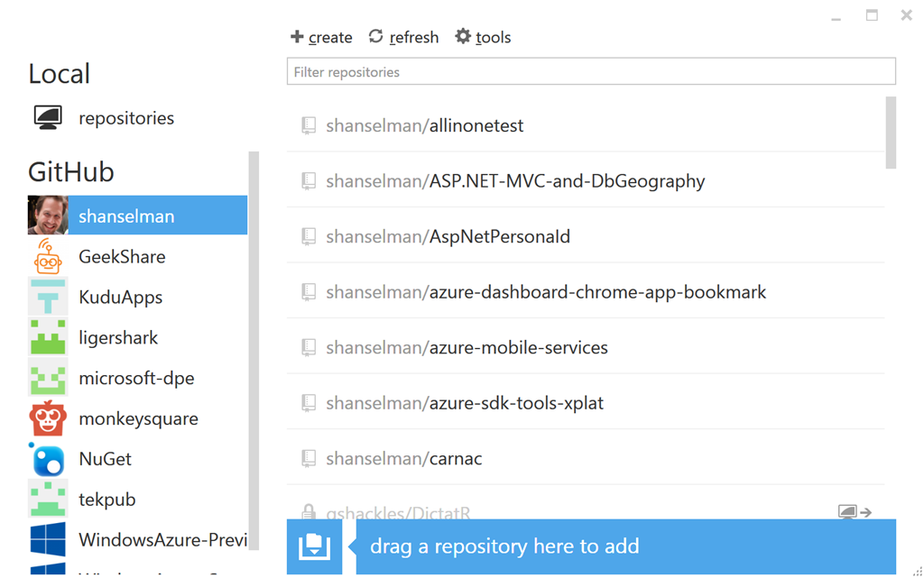Screen dimensions: 924x578
Task: Click the Filter repositories input field
Action: [591, 72]
